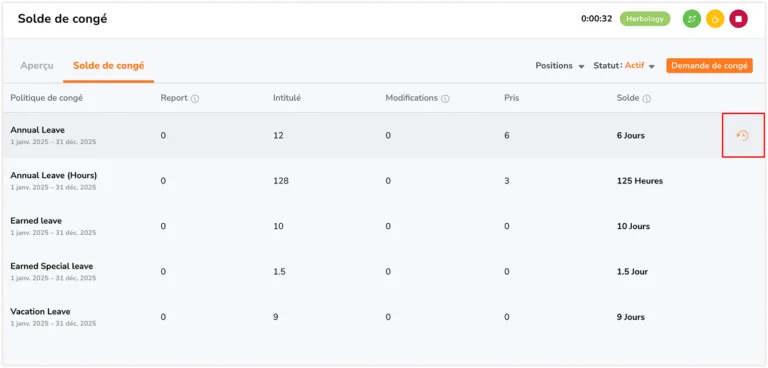The height and width of the screenshot is (368, 768).
Task: Select the Earned leave policy name
Action: click(36, 221)
